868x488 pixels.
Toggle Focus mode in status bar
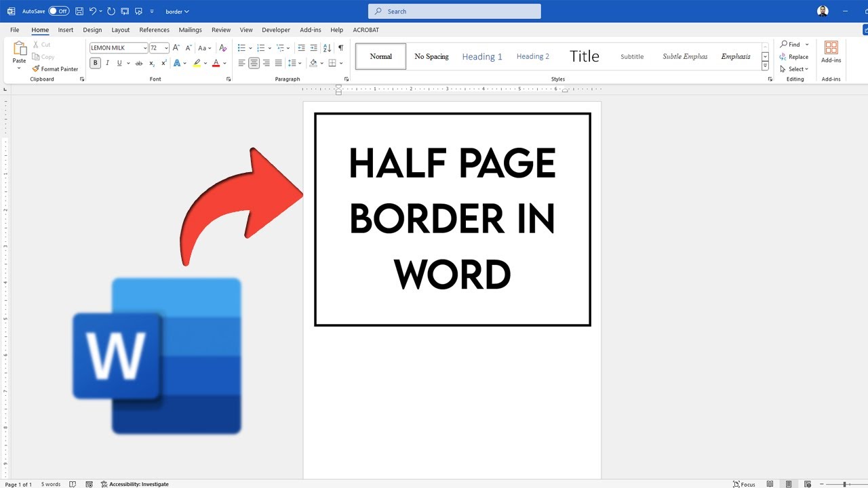coord(745,484)
